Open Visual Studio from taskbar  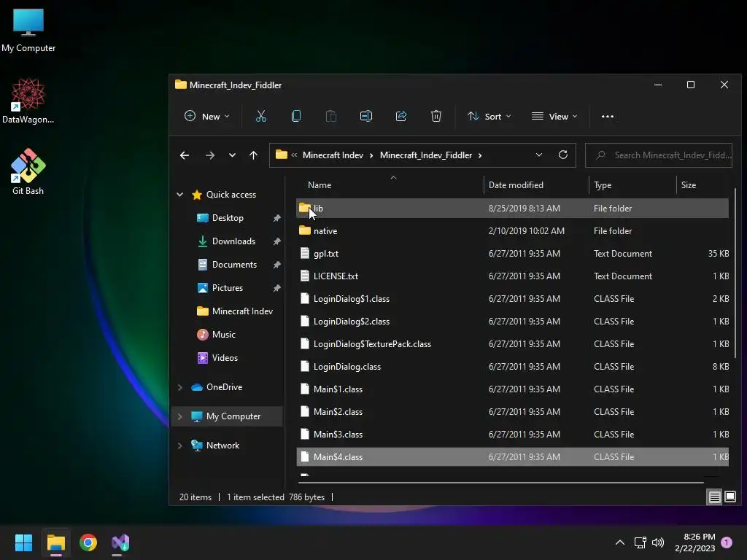(x=120, y=542)
